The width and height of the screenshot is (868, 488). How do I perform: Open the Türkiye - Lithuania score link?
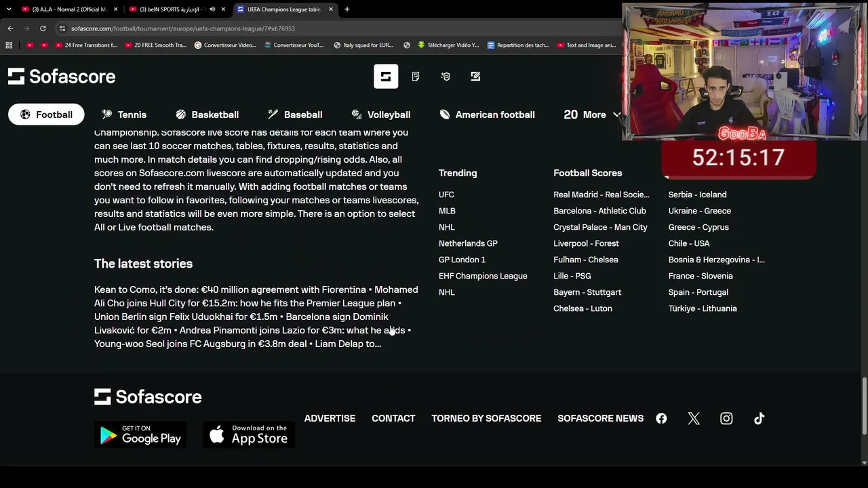pos(702,308)
